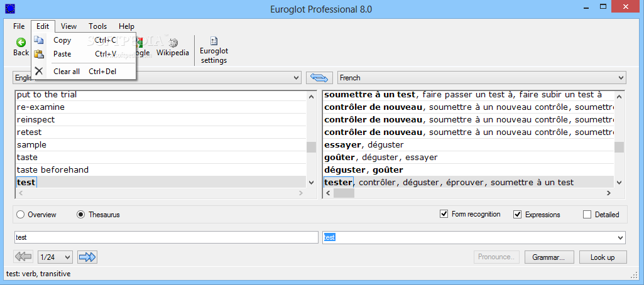
Task: Select the 'taste beforehand' entry
Action: [161, 169]
